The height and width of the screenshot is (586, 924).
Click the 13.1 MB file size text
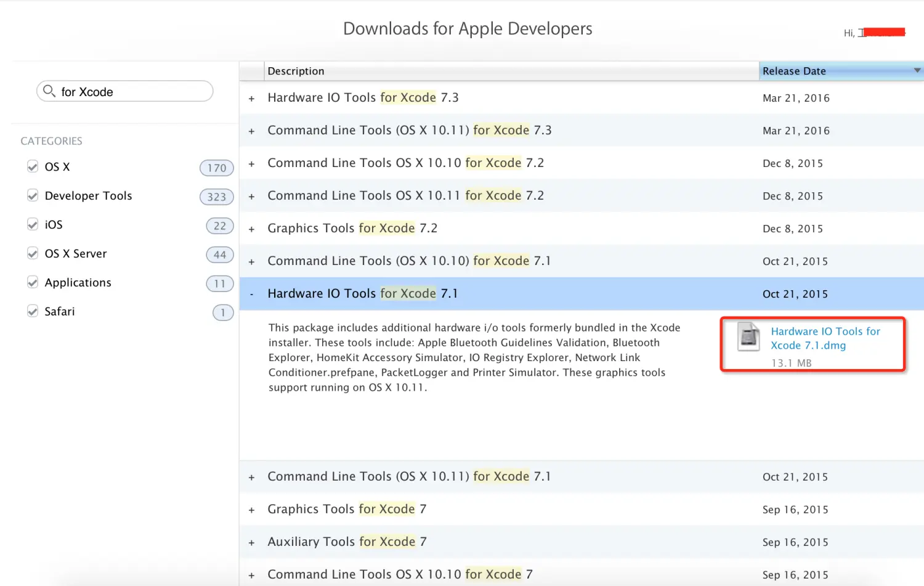[791, 363]
